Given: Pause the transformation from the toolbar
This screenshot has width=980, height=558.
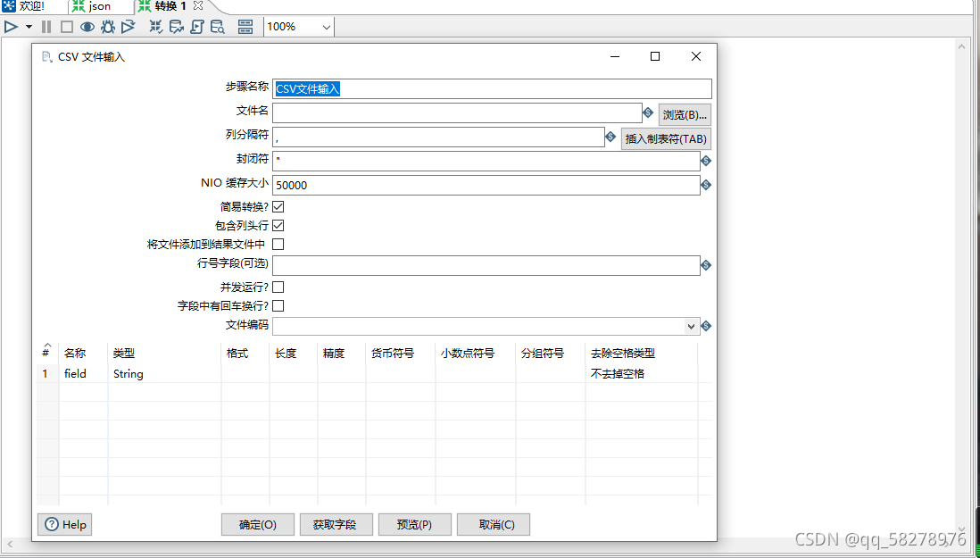Looking at the screenshot, I should click(x=46, y=26).
